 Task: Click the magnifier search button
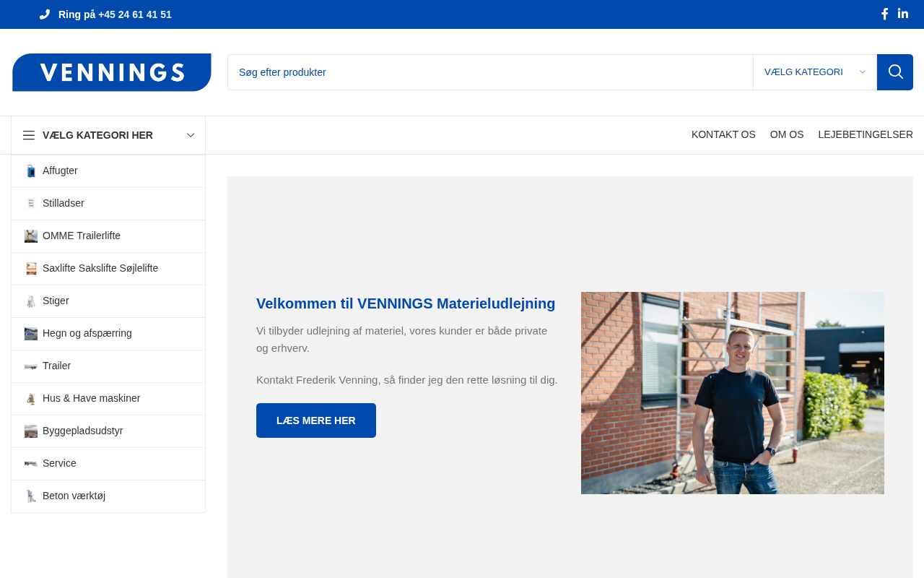tap(895, 72)
